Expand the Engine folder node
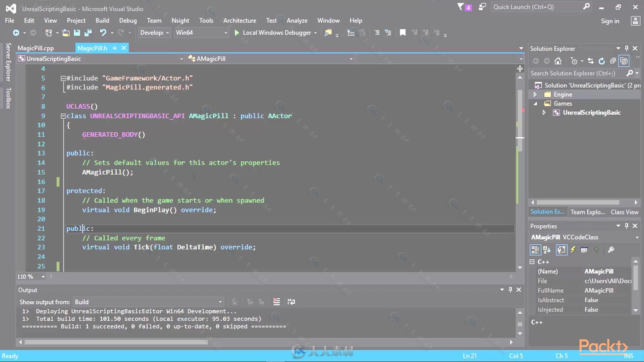644x362 pixels. (x=535, y=95)
